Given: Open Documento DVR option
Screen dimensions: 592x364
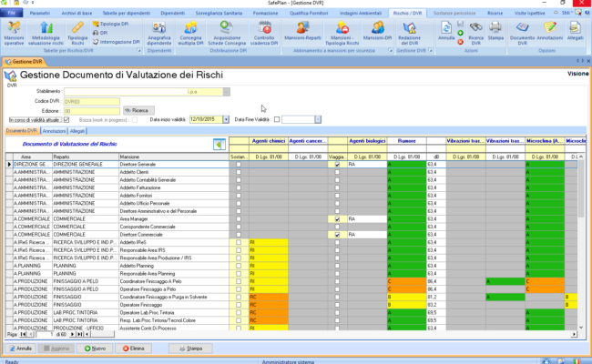Looking at the screenshot, I should click(x=522, y=33).
